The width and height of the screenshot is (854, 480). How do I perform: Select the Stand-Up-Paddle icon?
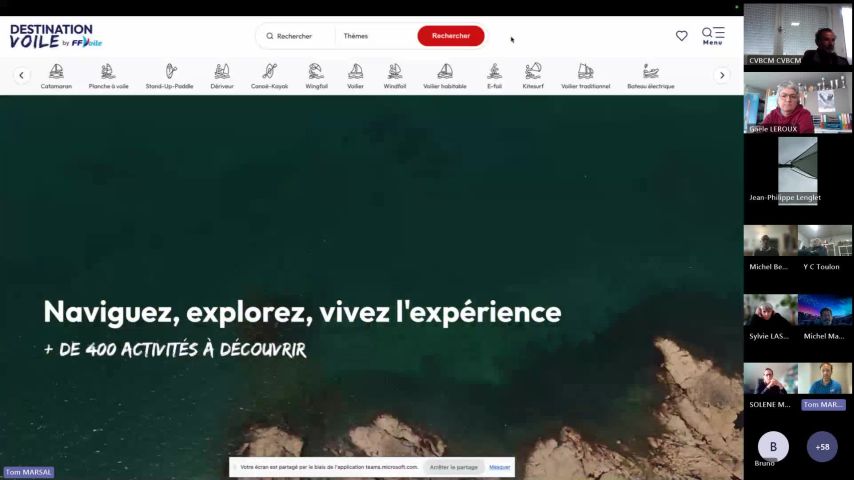click(x=169, y=76)
